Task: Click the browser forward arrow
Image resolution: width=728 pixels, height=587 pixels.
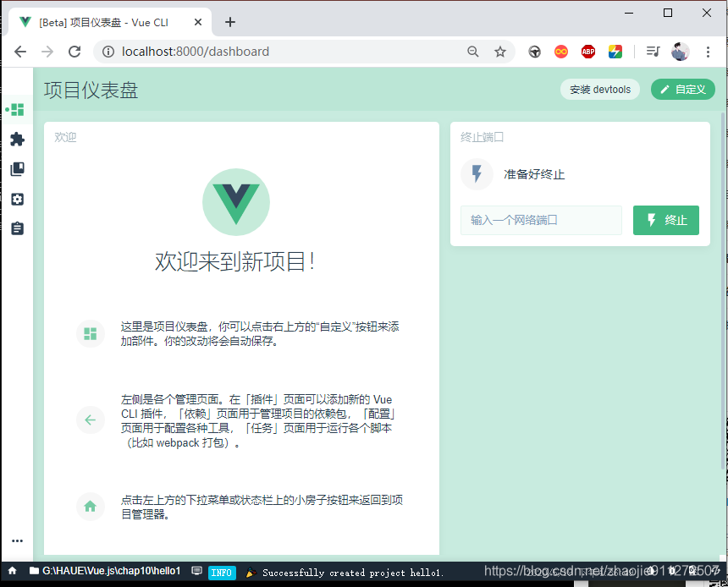Action: click(47, 52)
